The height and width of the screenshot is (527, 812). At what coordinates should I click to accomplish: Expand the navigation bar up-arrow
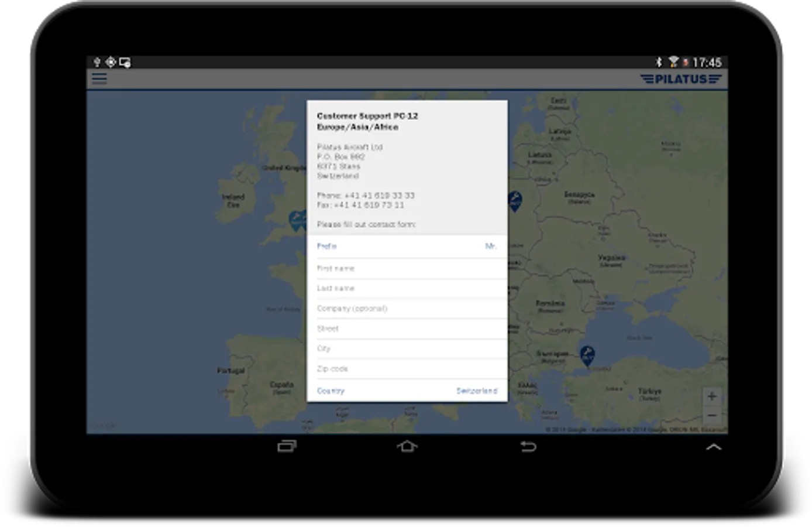[x=714, y=447]
